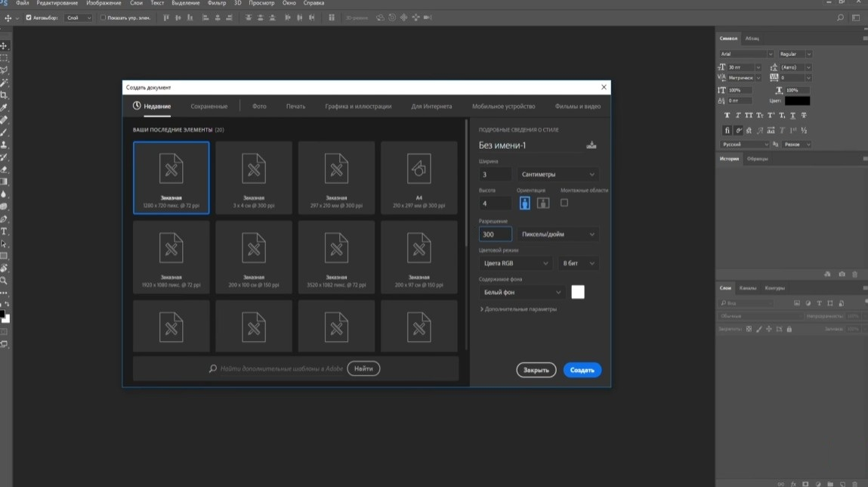Select the Move tool in the toolbar
The height and width of the screenshot is (487, 868).
(x=5, y=45)
